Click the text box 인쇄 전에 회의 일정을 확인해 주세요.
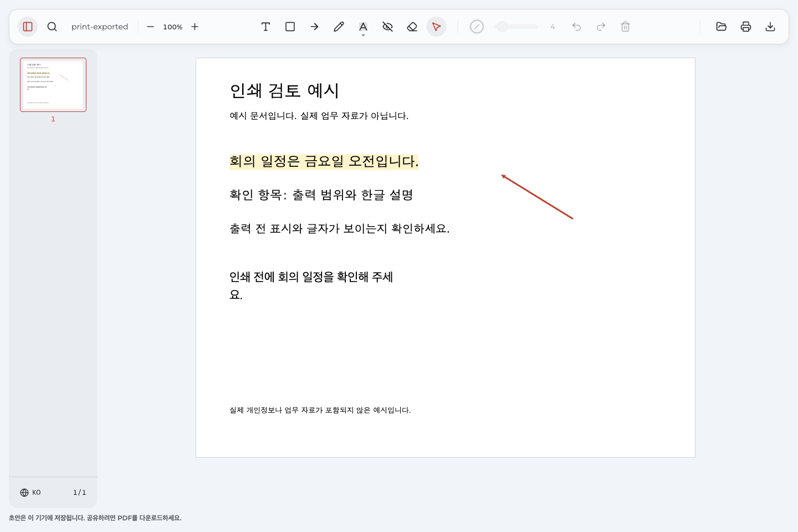Viewport: 798px width, 532px height. point(311,285)
